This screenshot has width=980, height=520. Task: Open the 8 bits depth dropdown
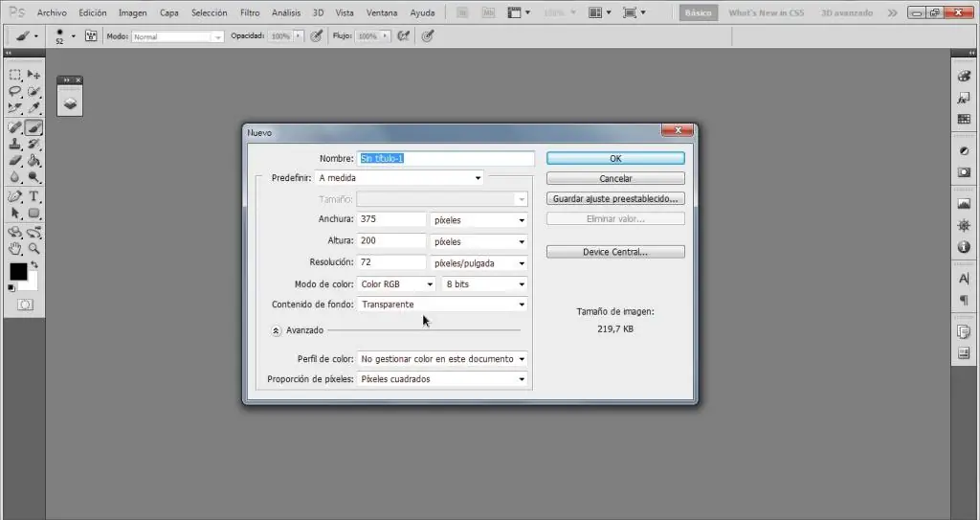click(484, 284)
